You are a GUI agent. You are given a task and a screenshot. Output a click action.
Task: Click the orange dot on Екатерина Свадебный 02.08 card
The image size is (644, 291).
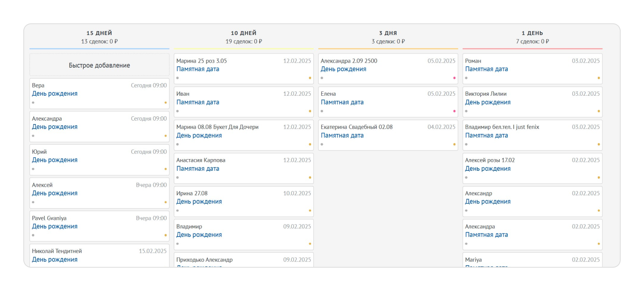click(454, 144)
